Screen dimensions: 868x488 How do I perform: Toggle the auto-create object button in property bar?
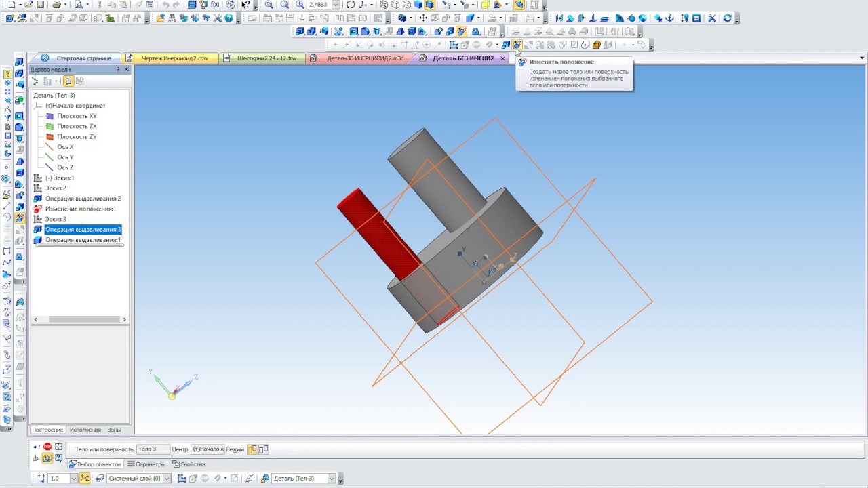click(47, 458)
